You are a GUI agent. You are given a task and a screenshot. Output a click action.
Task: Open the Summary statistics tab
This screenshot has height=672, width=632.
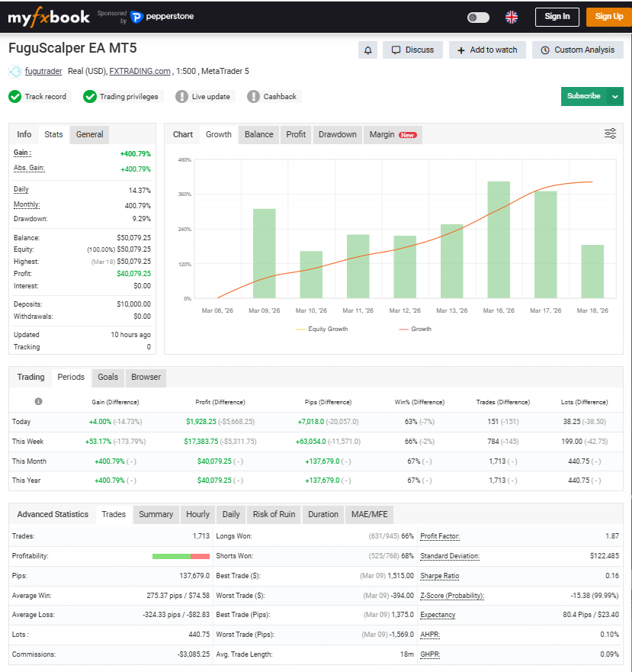(x=156, y=514)
